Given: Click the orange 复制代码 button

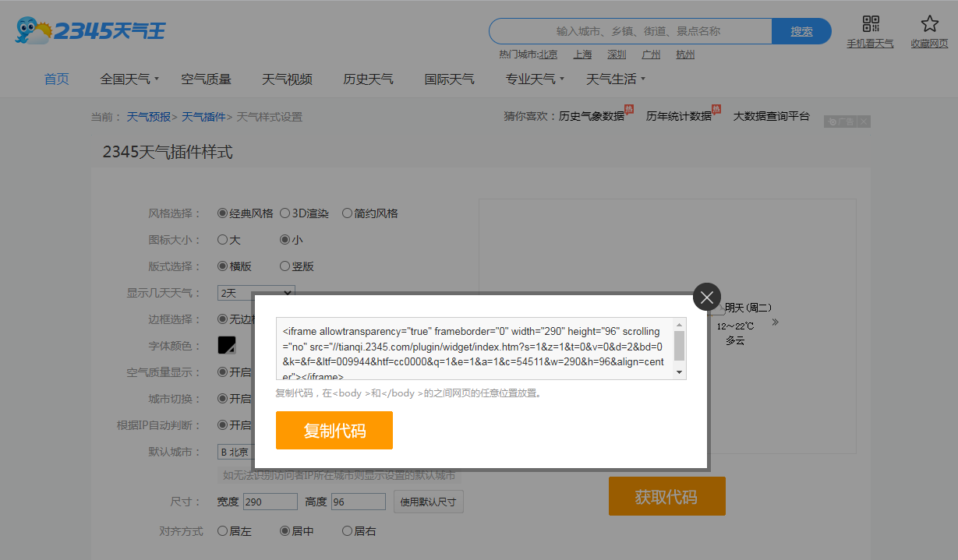Looking at the screenshot, I should pos(334,431).
